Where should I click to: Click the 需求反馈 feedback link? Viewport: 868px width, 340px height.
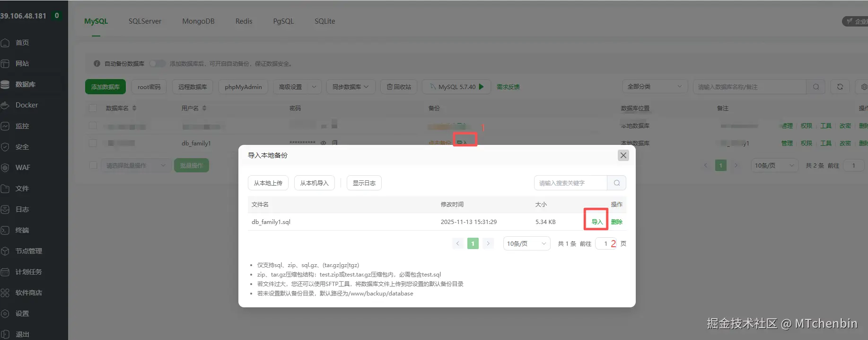(x=508, y=87)
